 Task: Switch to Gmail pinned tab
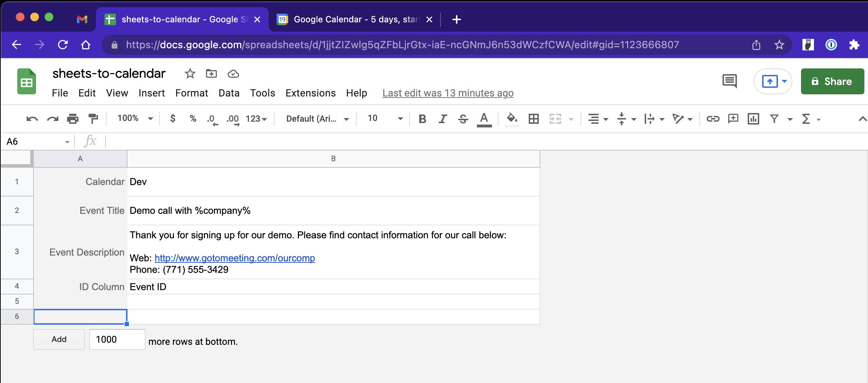[82, 19]
